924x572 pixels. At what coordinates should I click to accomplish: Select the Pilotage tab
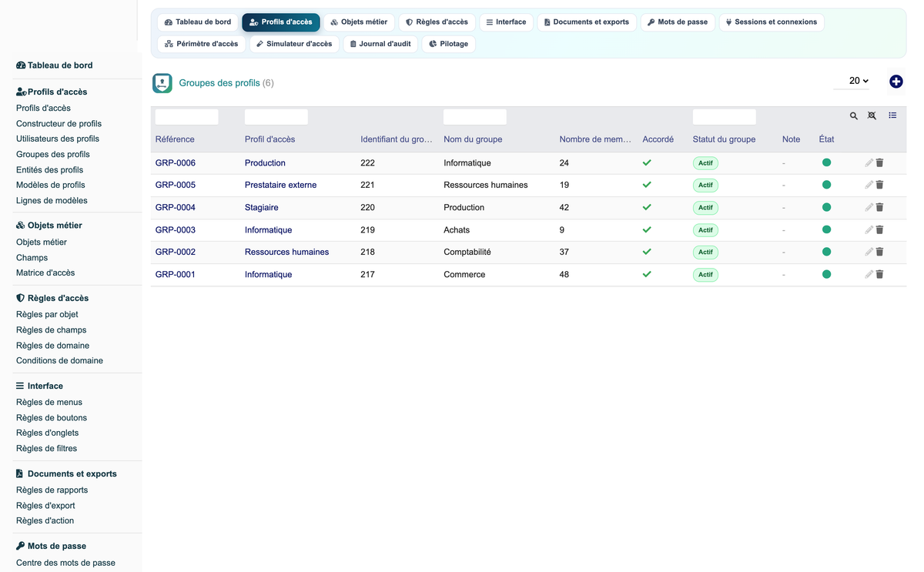tap(448, 44)
